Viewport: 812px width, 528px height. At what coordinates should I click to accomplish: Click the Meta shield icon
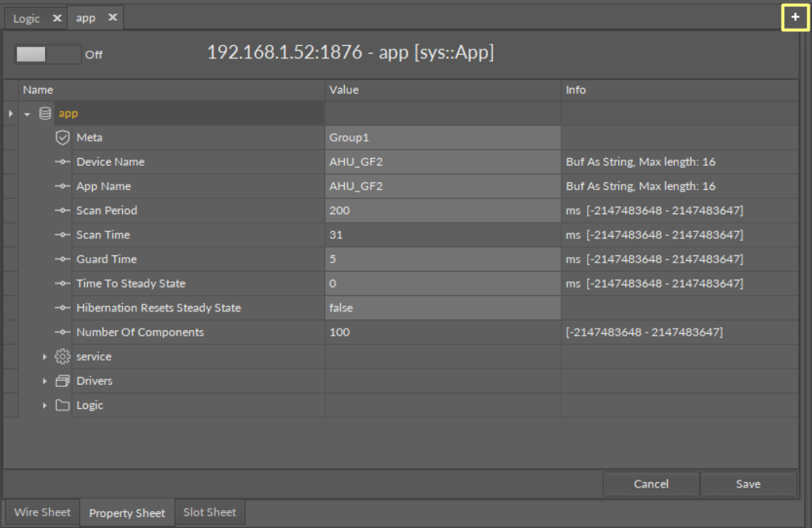click(x=63, y=138)
